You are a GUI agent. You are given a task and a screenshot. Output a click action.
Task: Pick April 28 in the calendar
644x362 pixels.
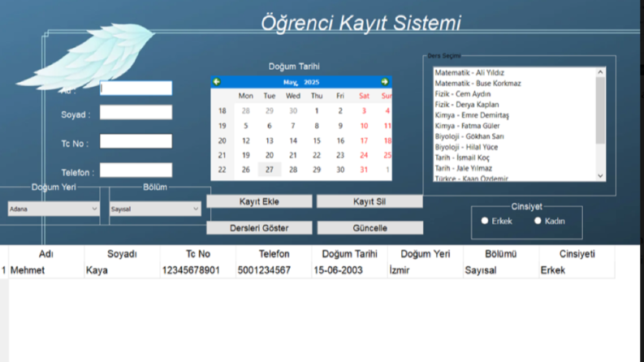click(245, 111)
